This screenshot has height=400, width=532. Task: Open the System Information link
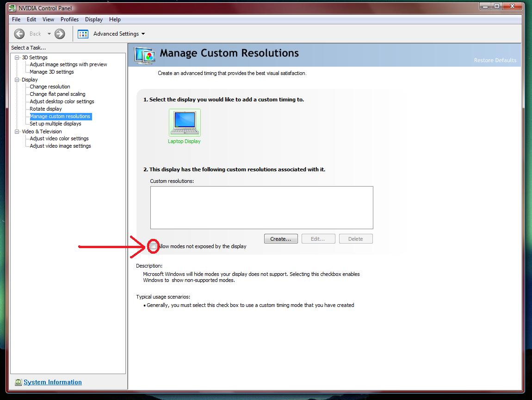(x=53, y=382)
